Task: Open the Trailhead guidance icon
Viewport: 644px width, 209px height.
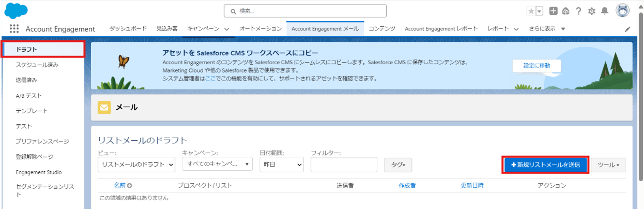Action: tap(566, 11)
